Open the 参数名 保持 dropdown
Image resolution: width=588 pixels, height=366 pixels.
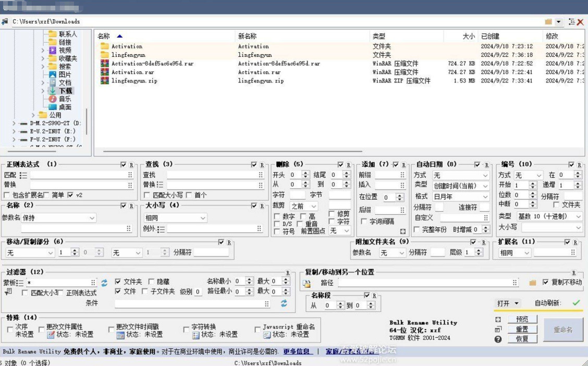click(58, 218)
